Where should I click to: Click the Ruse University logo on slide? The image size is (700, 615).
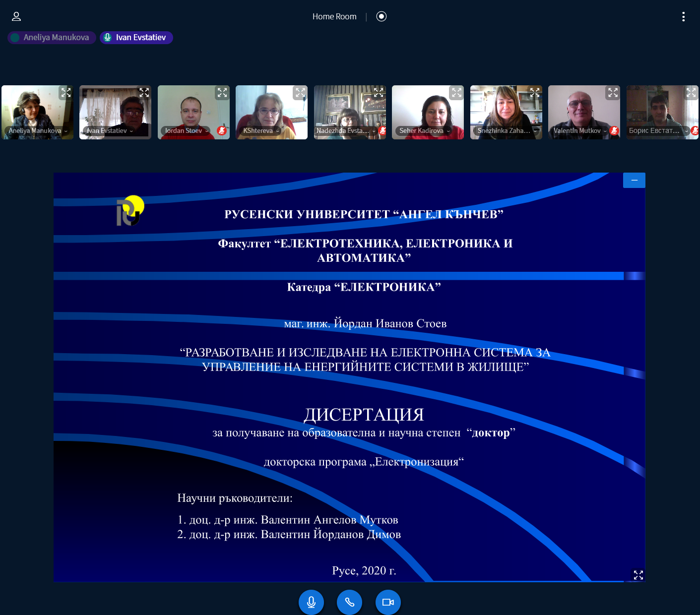(x=130, y=211)
